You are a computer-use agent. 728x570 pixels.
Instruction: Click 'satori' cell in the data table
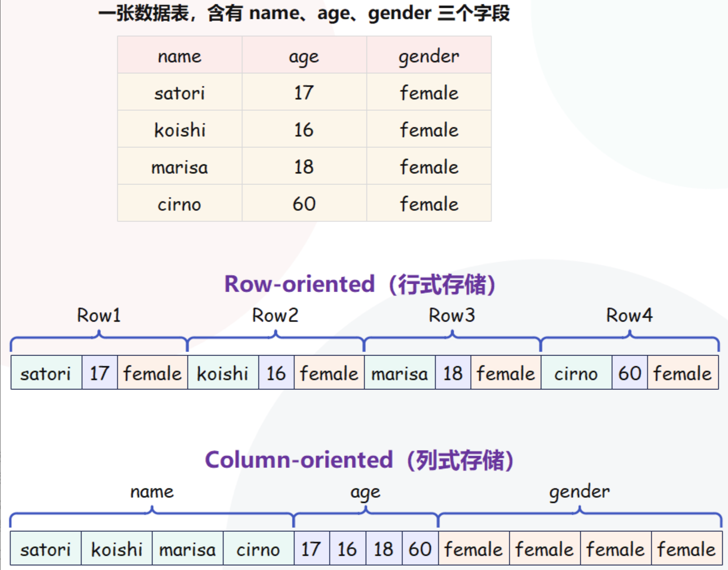(x=179, y=92)
